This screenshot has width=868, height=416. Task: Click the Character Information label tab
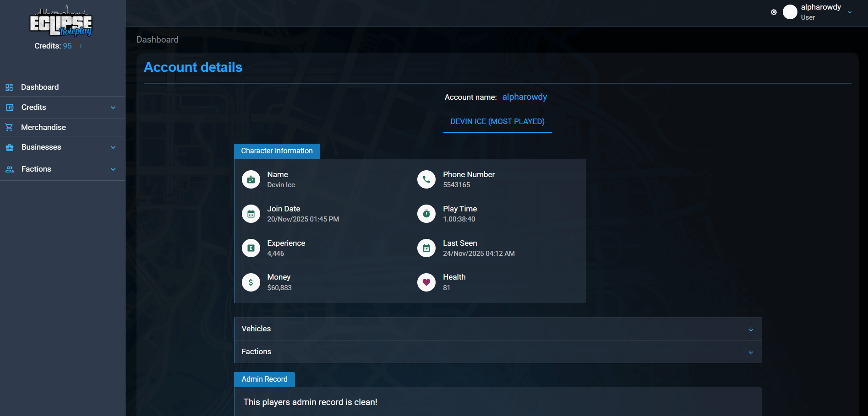click(277, 151)
